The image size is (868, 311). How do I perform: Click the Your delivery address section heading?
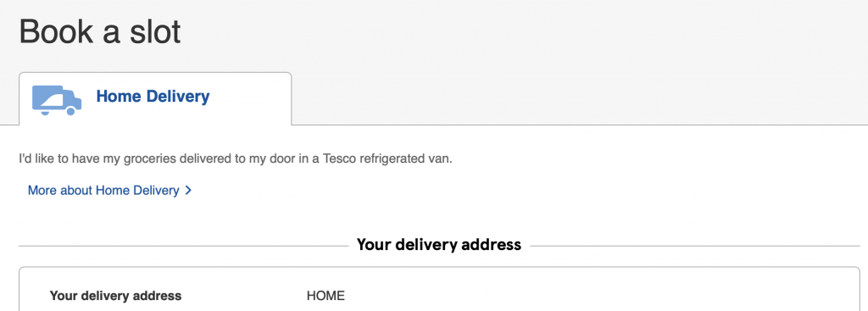[x=439, y=245]
